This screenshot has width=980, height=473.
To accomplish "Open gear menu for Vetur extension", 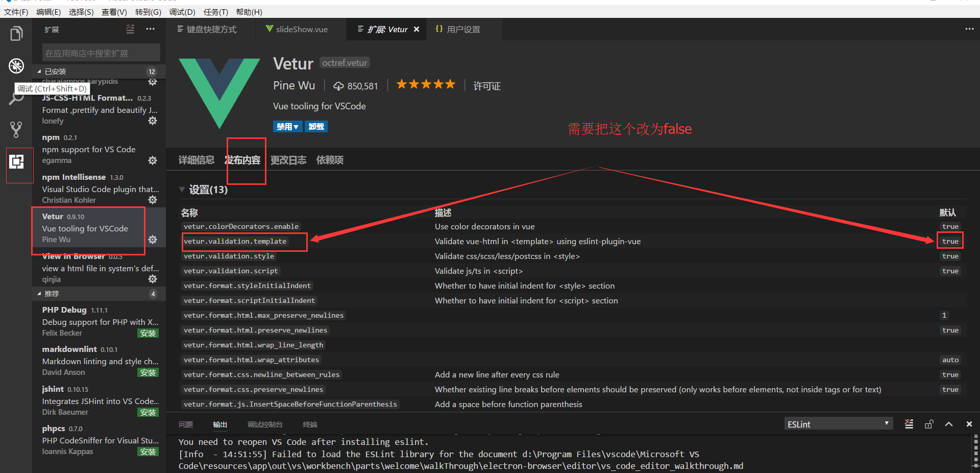I will click(x=152, y=240).
